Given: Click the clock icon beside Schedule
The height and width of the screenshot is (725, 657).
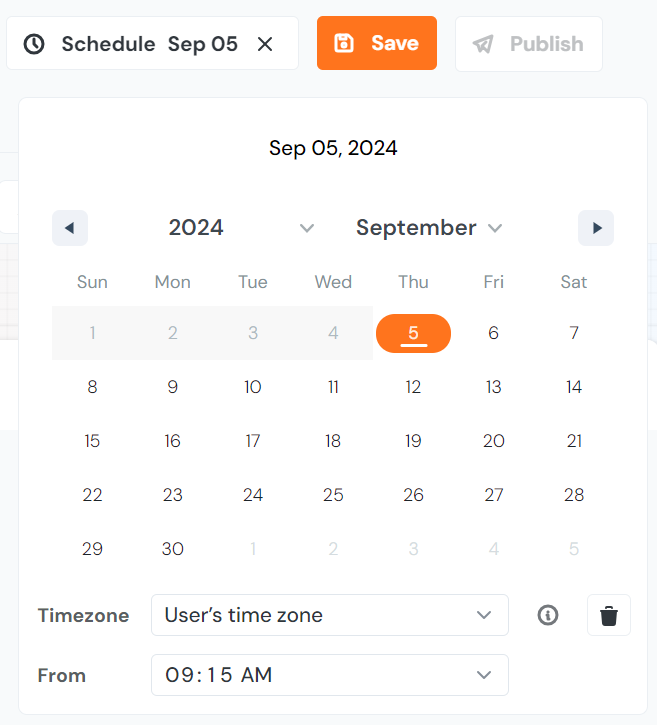Looking at the screenshot, I should pos(34,44).
